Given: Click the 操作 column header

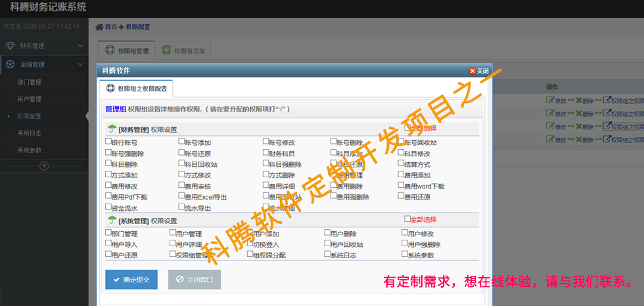Looking at the screenshot, I should pyautogui.click(x=552, y=87).
